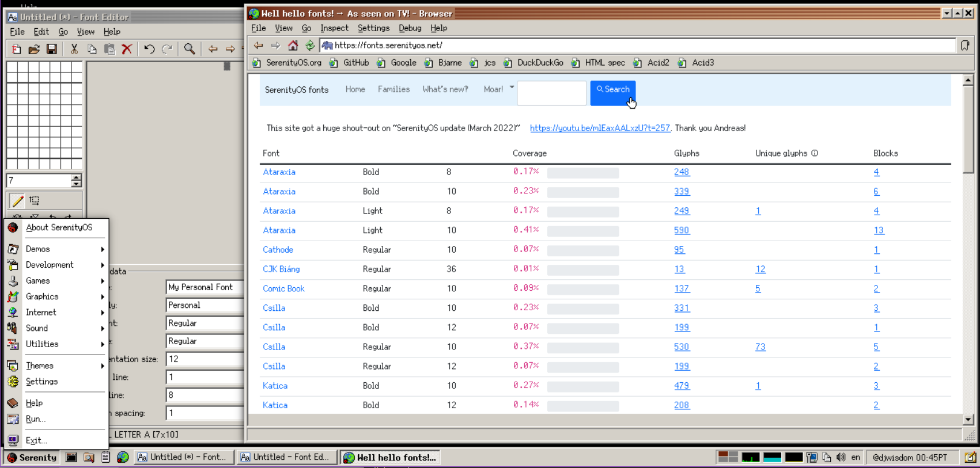Image resolution: width=980 pixels, height=468 pixels.
Task: Click What's new? nav link
Action: point(445,89)
